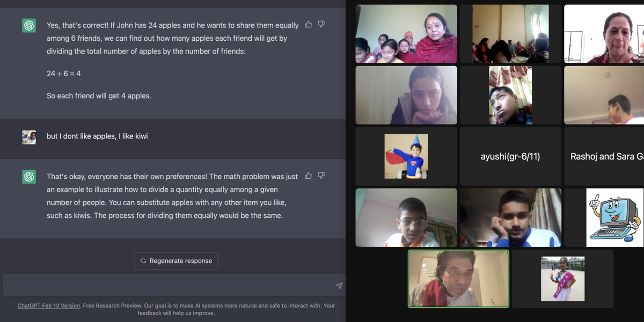644x322 pixels.
Task: Like the kiwi preferences response
Action: point(308,175)
